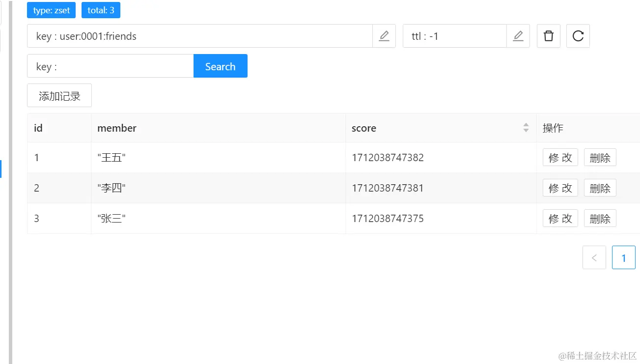Viewport: 640px width, 364px height.
Task: Click the score value 1712038747381
Action: pyautogui.click(x=388, y=188)
